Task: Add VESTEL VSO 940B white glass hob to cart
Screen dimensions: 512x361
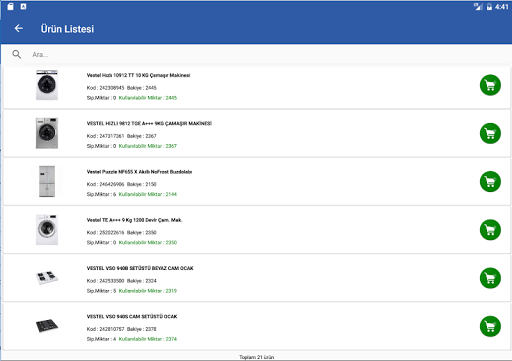Action: click(490, 278)
